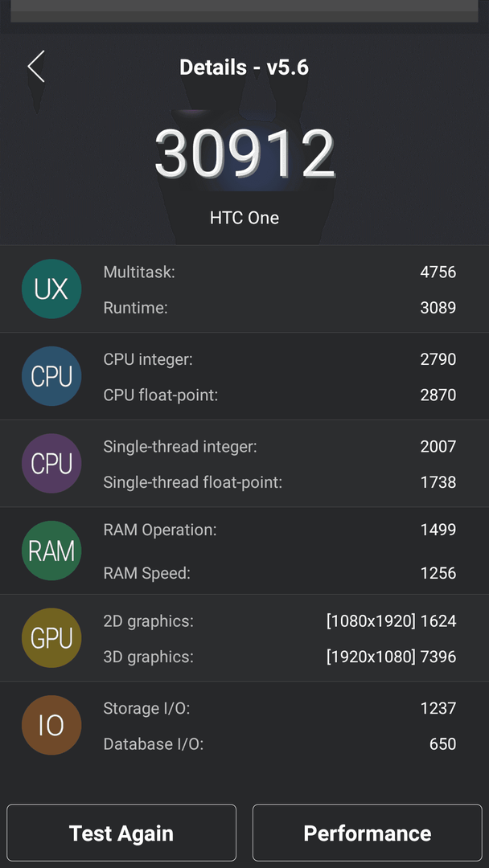Tap the back arrow icon
Viewport: 489px width, 868px height.
(36, 67)
